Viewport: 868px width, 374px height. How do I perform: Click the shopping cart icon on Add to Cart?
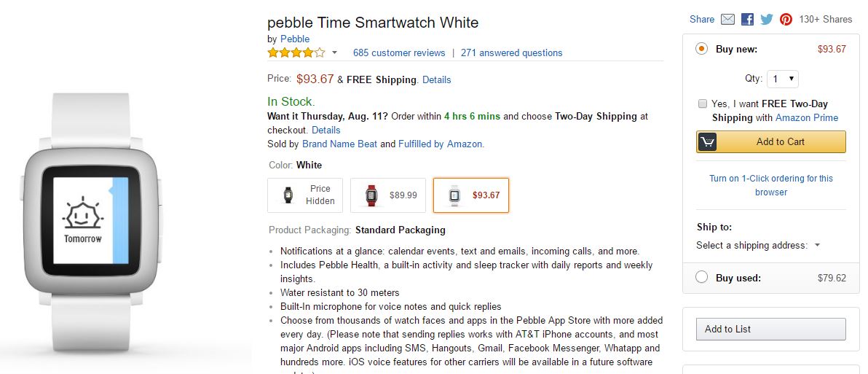coord(707,142)
